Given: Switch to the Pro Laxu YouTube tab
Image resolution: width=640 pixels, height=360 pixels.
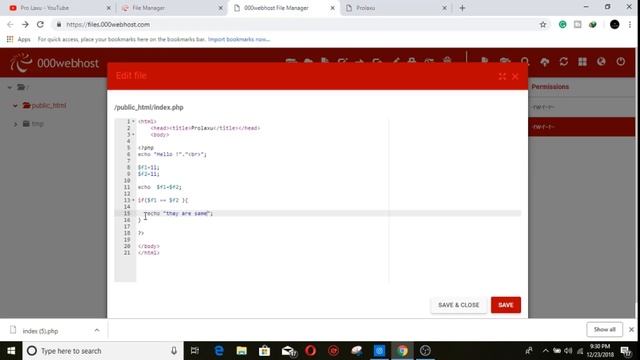Looking at the screenshot, I should [60, 8].
